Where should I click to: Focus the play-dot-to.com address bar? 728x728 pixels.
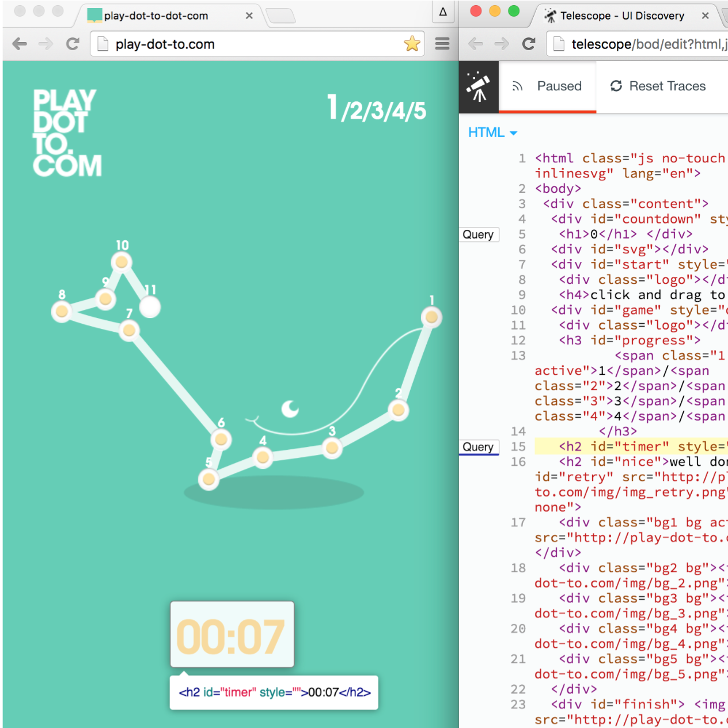[x=256, y=44]
